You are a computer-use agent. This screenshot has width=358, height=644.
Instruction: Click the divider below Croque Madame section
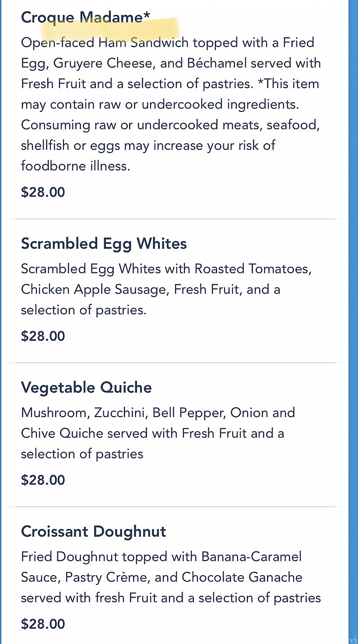[x=174, y=219]
